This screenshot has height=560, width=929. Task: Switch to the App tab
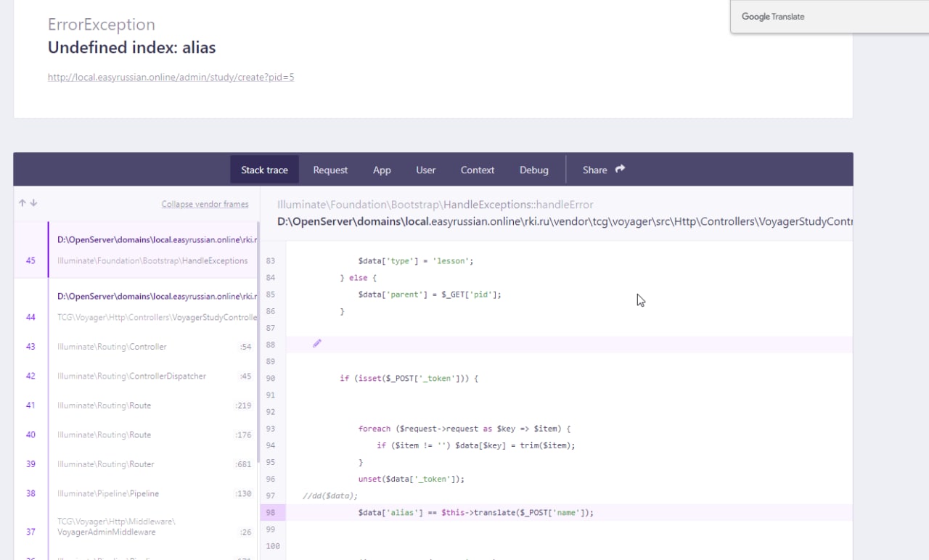tap(382, 170)
